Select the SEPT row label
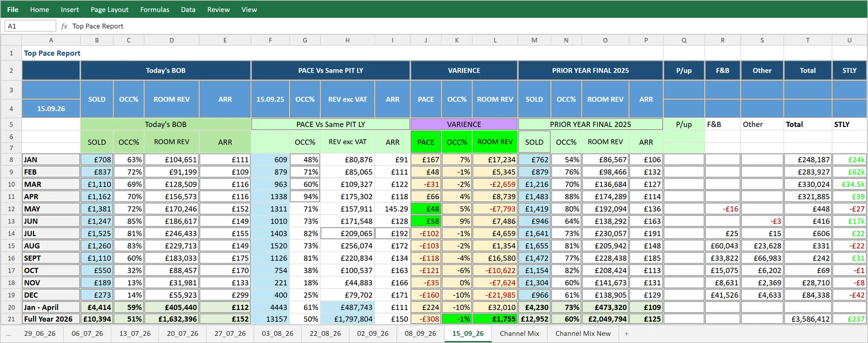 click(x=51, y=258)
